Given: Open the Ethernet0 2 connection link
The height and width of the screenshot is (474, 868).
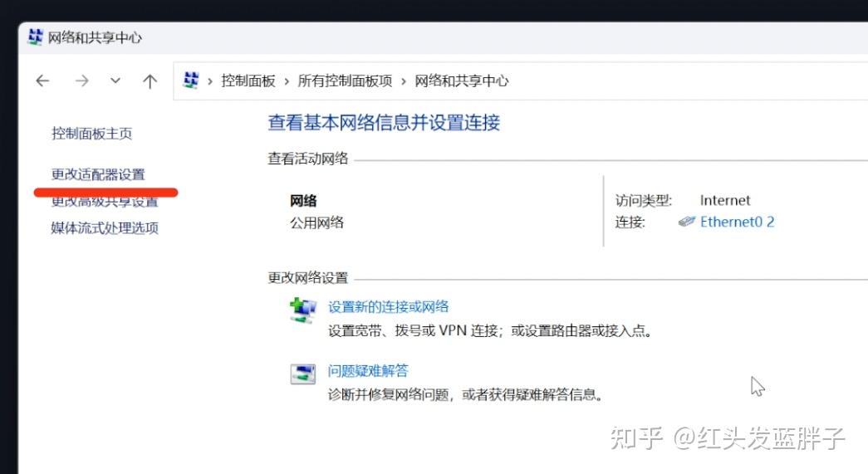Looking at the screenshot, I should click(737, 222).
